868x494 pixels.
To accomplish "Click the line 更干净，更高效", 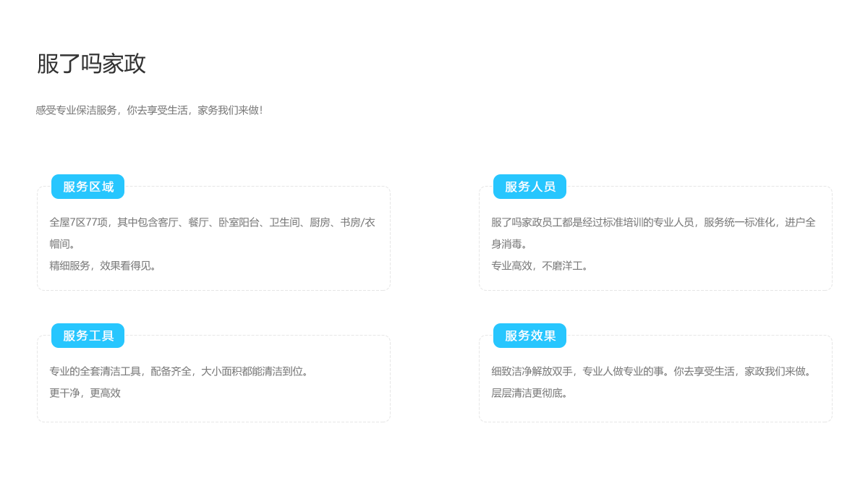I will pyautogui.click(x=85, y=393).
